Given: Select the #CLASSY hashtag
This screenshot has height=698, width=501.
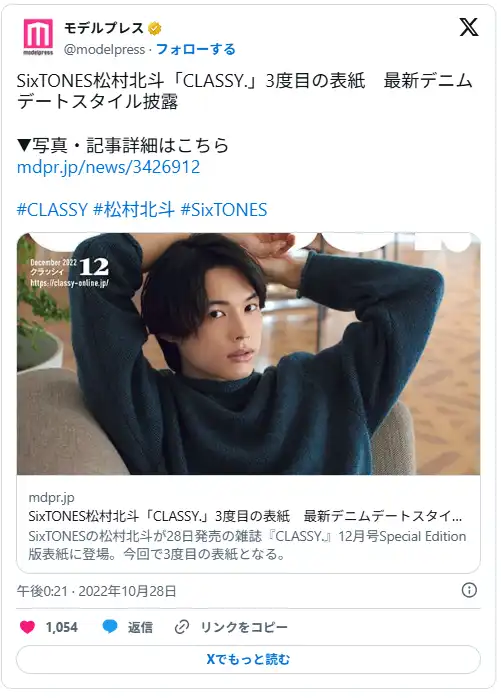Looking at the screenshot, I should coord(52,210).
